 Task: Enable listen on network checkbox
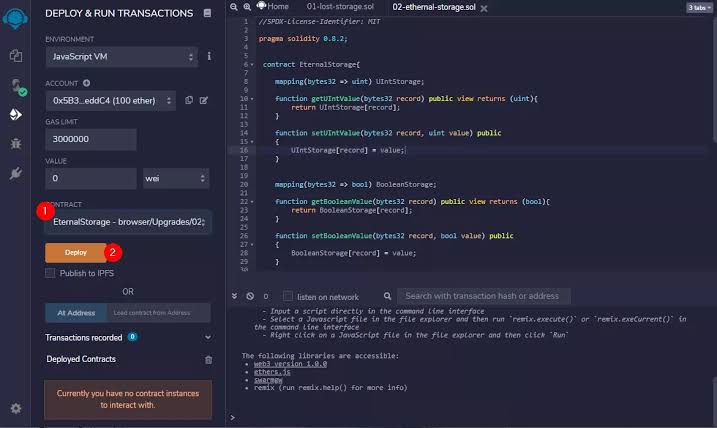point(288,296)
